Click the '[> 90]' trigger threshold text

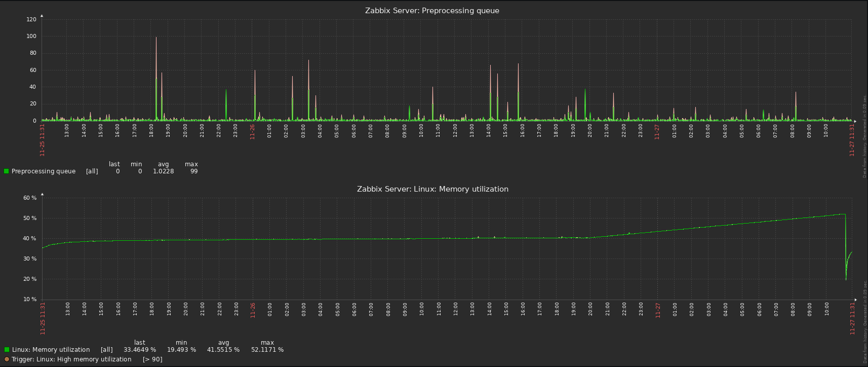point(152,359)
